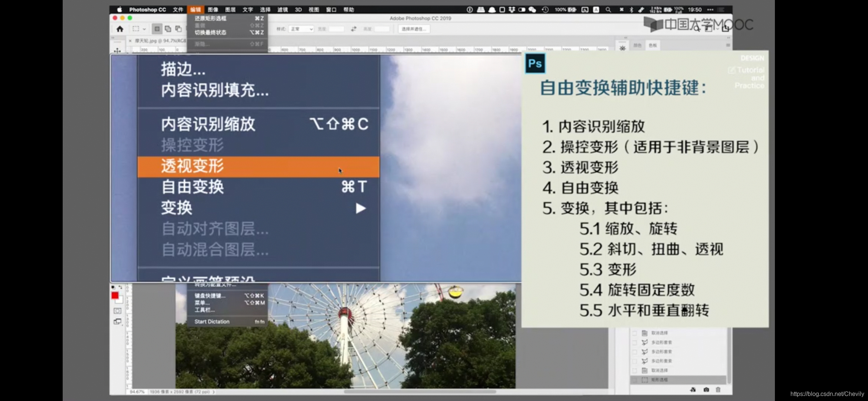Toggle checkbox beside 矩形选框 history state

pos(634,380)
